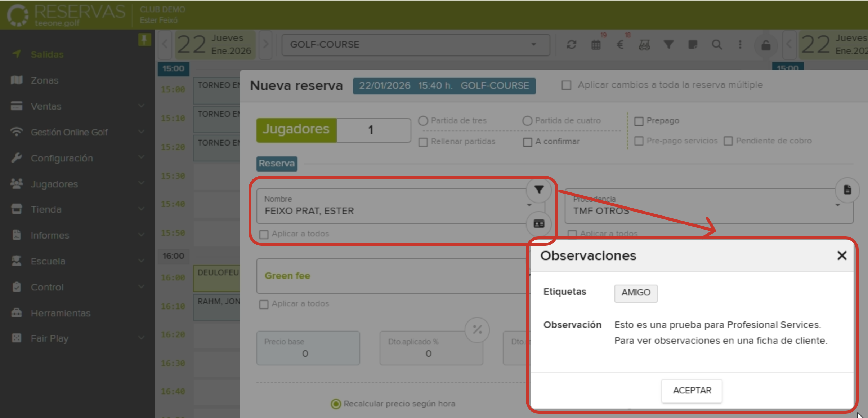868x418 pixels.
Task: Select the euro pricing icon with badge 18
Action: pyautogui.click(x=620, y=45)
